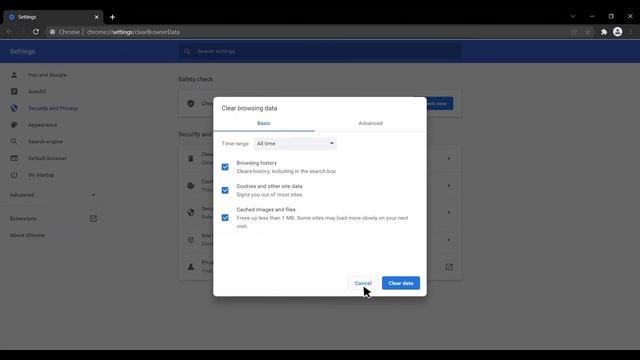Click the Extensions sidebar link

(x=23, y=219)
